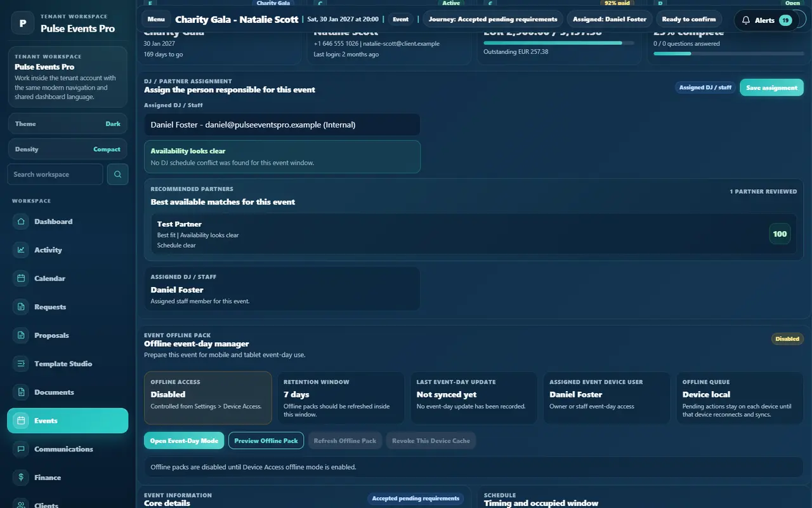This screenshot has width=812, height=508.
Task: Click the 1 Partner Reviewed label
Action: coord(763,191)
